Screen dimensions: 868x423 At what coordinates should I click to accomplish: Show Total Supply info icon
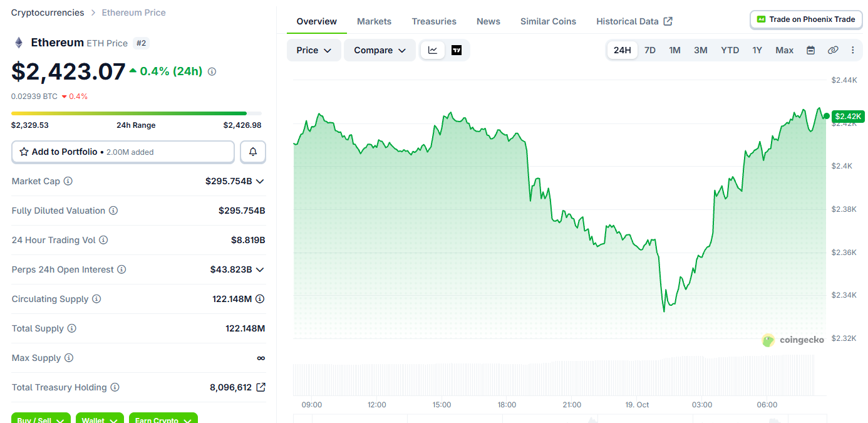click(72, 328)
